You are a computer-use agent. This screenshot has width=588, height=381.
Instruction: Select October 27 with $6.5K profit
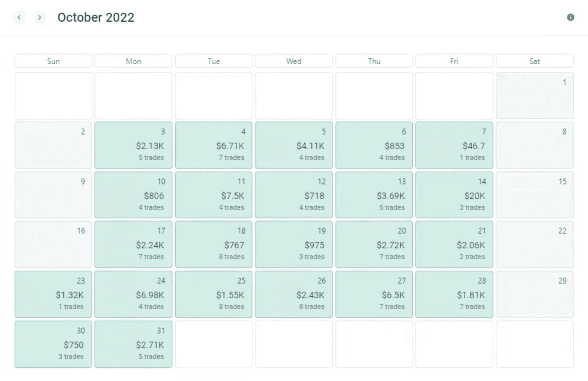pos(374,294)
